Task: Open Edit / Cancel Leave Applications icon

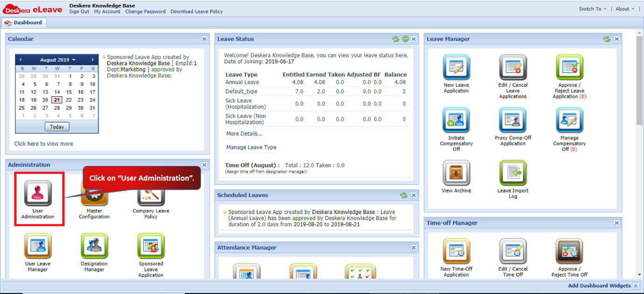Action: (513, 68)
